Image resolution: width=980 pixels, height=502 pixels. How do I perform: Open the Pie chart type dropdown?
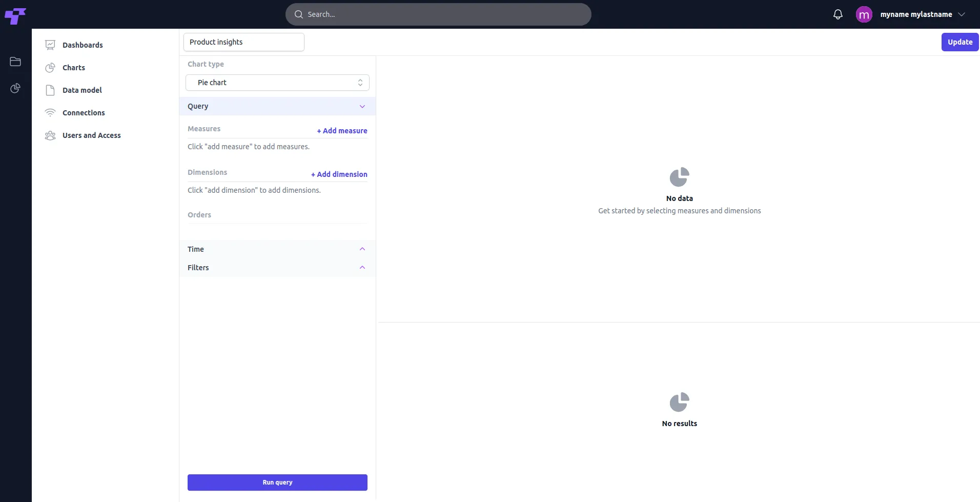(277, 83)
